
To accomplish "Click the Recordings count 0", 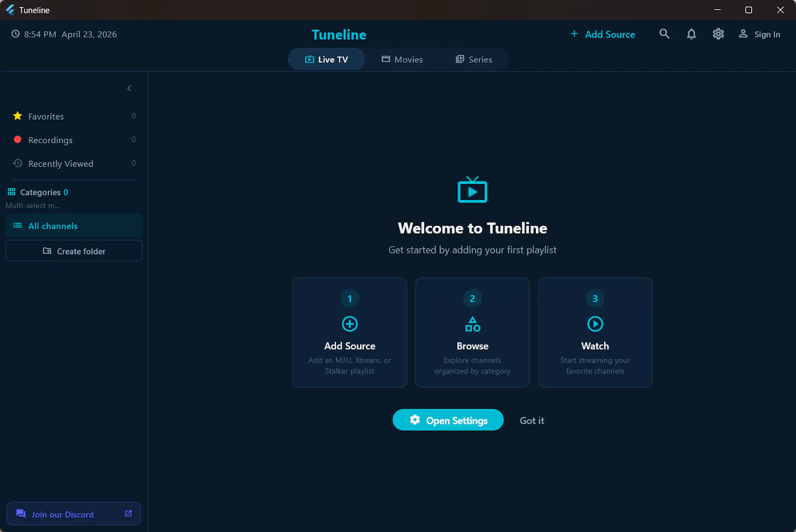I will point(133,139).
